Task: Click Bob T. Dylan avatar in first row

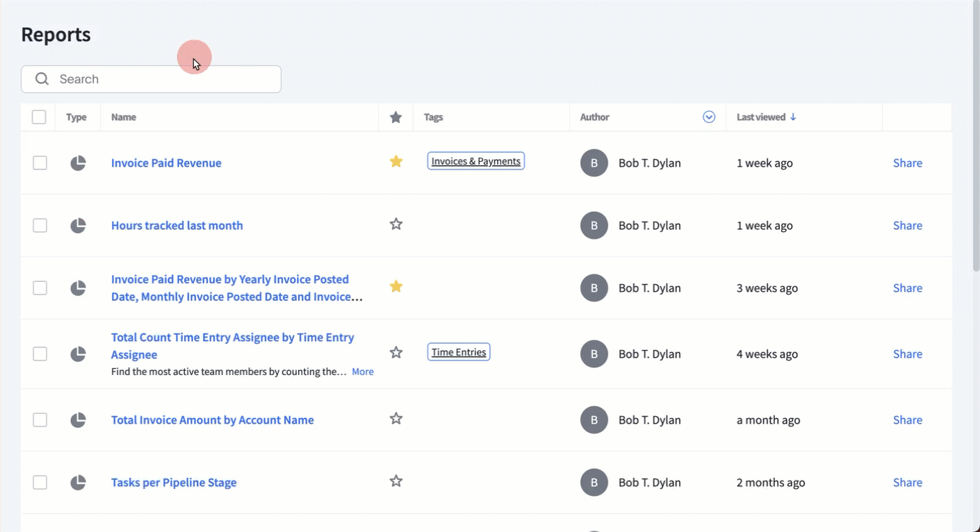Action: click(594, 163)
